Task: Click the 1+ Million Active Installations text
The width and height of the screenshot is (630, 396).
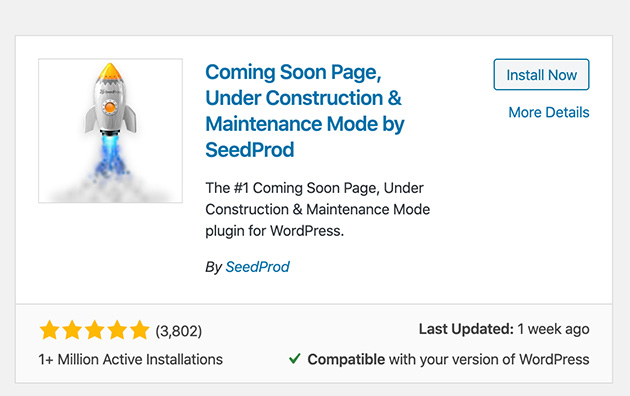Action: pos(131,359)
